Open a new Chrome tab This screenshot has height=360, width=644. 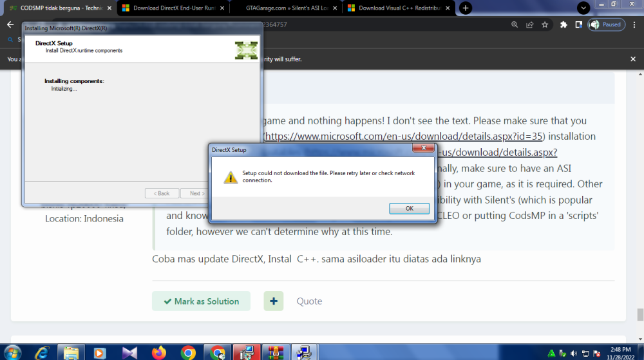(466, 8)
